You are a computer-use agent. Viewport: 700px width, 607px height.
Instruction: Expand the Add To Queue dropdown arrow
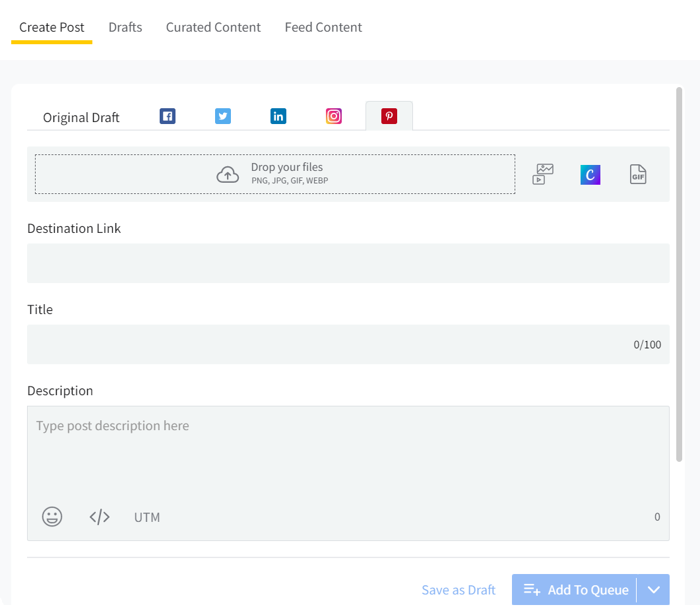point(653,589)
